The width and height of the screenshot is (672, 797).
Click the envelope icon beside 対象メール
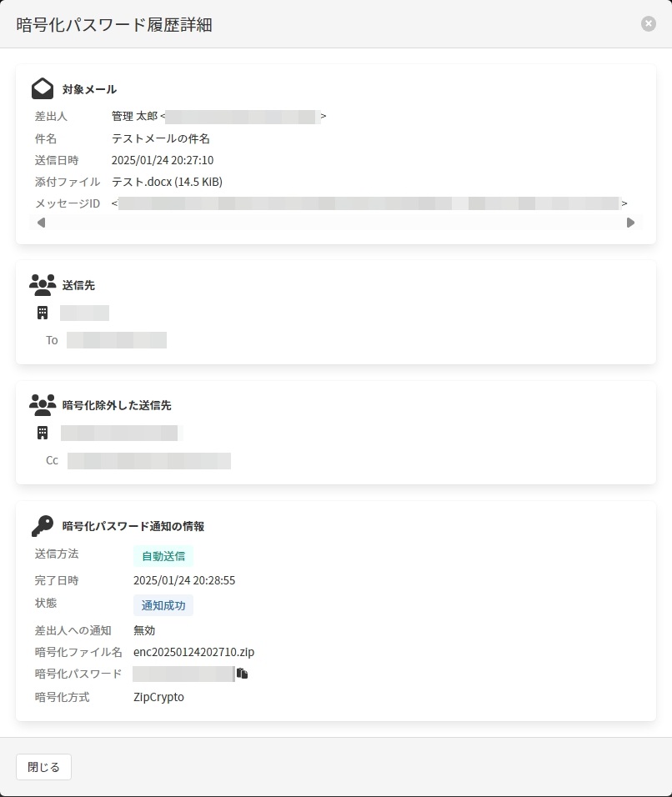(43, 88)
